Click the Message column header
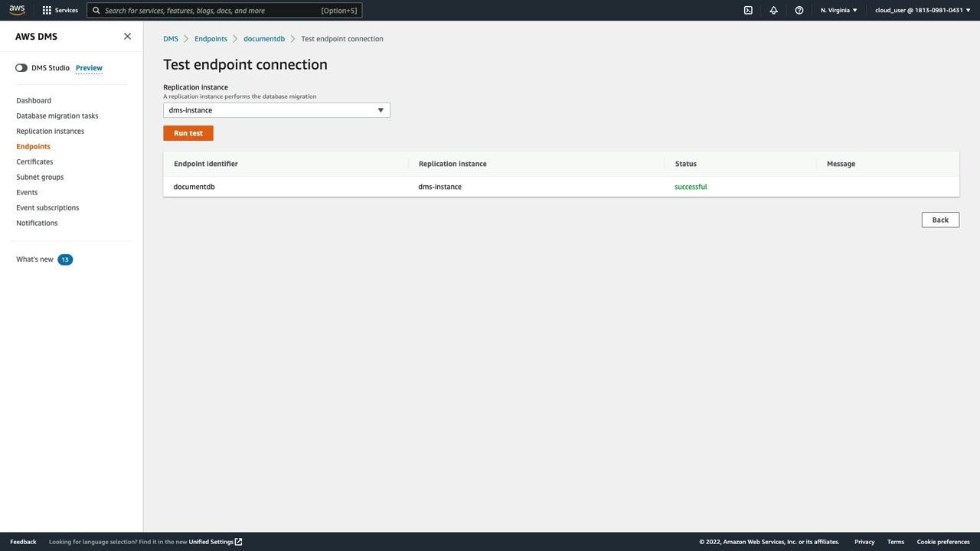Screen dimensions: 980x551 pyautogui.click(x=841, y=164)
